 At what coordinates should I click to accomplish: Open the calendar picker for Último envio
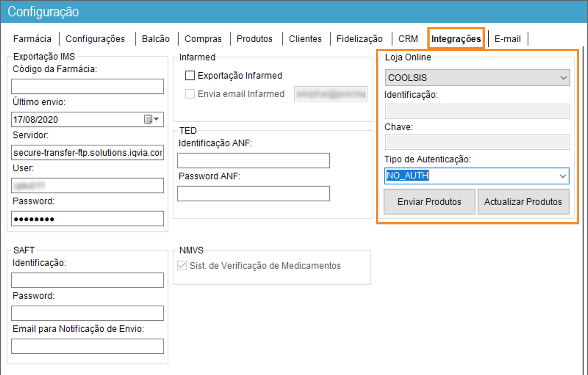[x=151, y=119]
